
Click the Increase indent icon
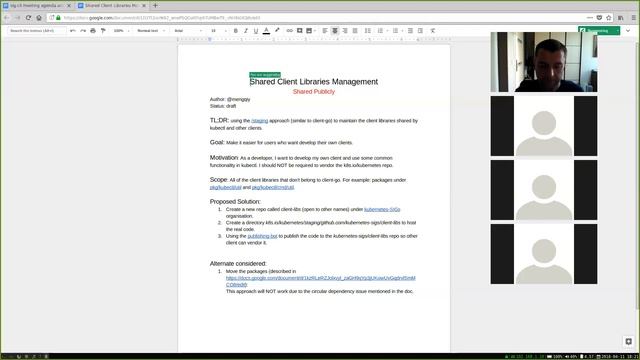point(420,31)
